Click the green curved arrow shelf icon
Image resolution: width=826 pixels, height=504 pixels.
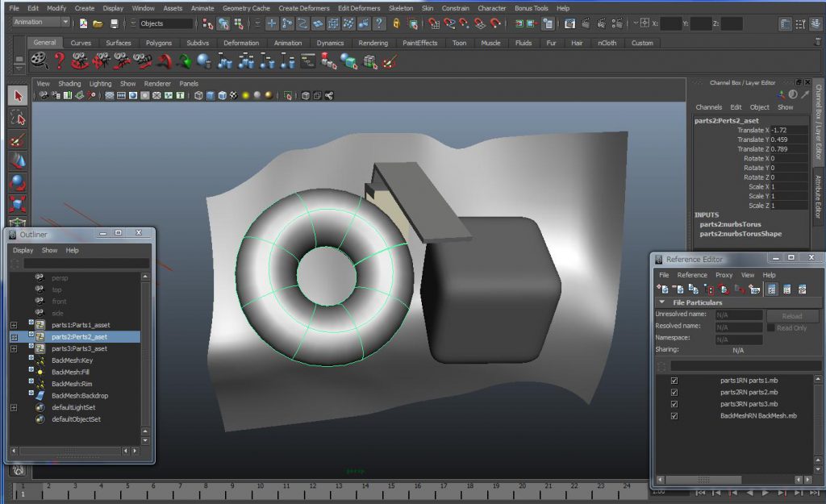click(184, 61)
